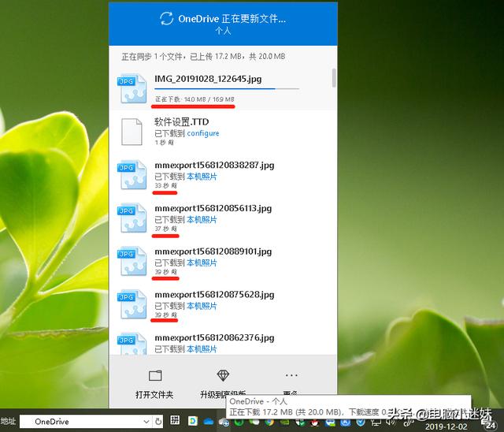504x432 pixels.
Task: Click the 个人 account label in header
Action: point(223,31)
